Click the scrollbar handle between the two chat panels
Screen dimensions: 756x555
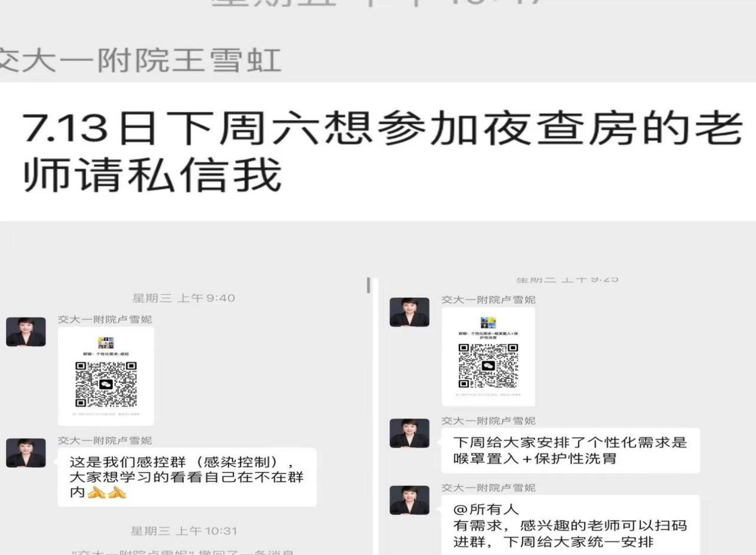[368, 285]
